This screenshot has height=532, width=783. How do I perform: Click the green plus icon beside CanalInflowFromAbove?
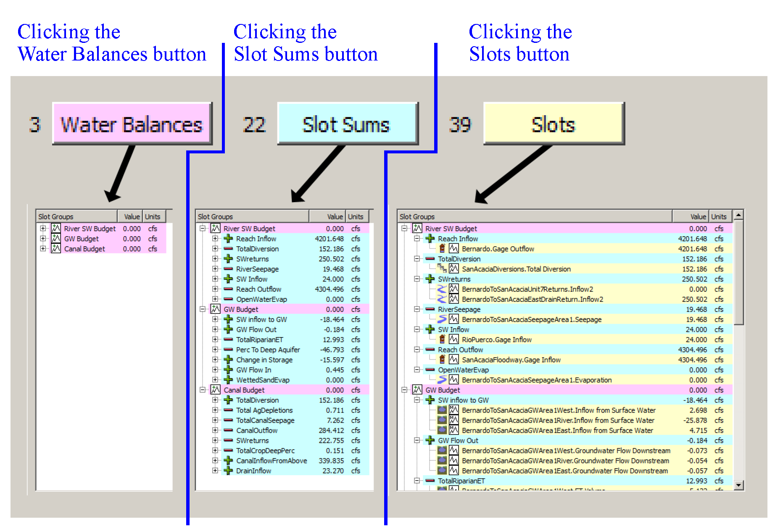coord(228,461)
